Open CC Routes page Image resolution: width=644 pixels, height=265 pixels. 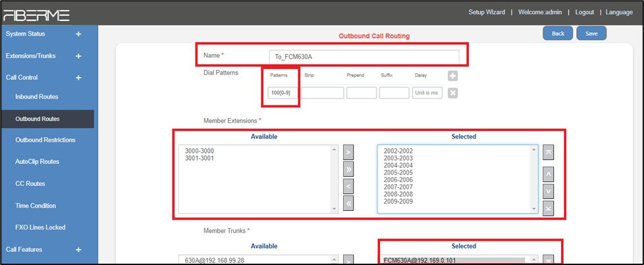tap(30, 184)
